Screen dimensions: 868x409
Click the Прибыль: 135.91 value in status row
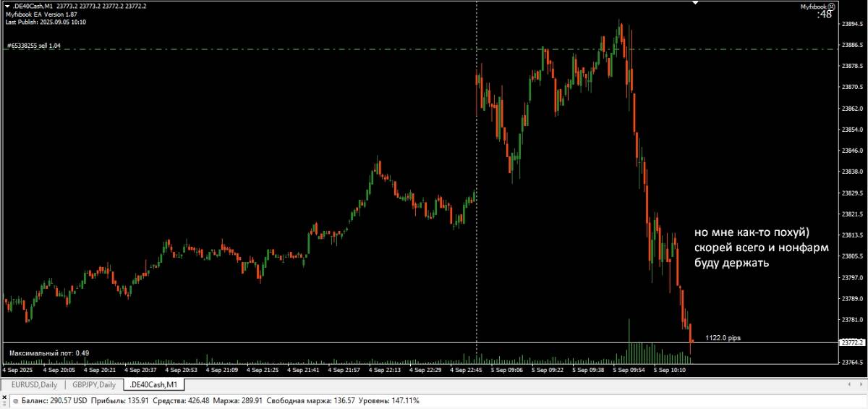(118, 400)
